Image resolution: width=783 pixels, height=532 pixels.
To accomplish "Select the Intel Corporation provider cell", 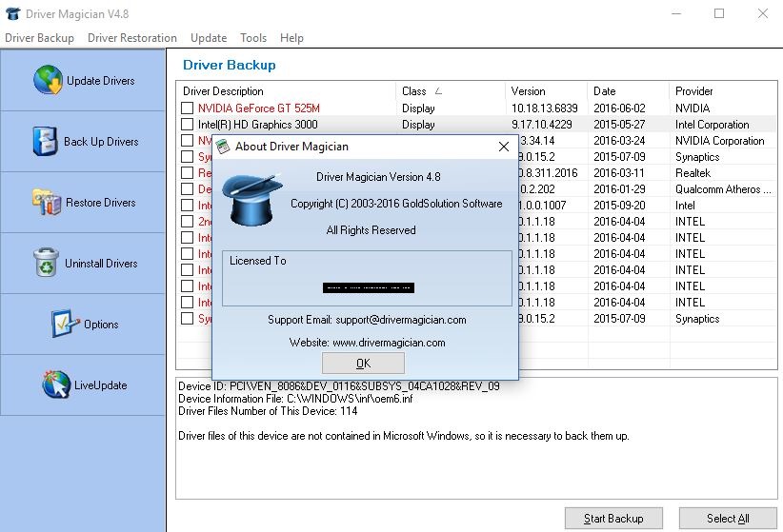I will tap(713, 125).
